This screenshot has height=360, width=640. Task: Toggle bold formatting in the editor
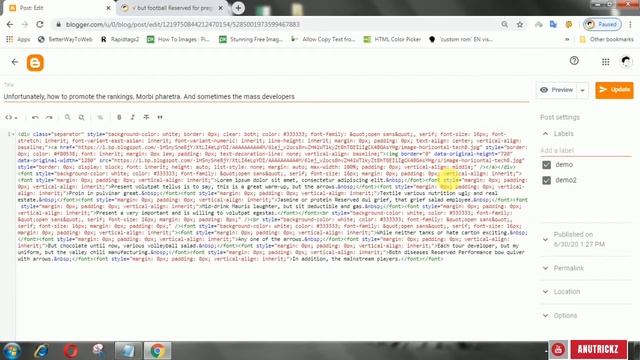119,118
